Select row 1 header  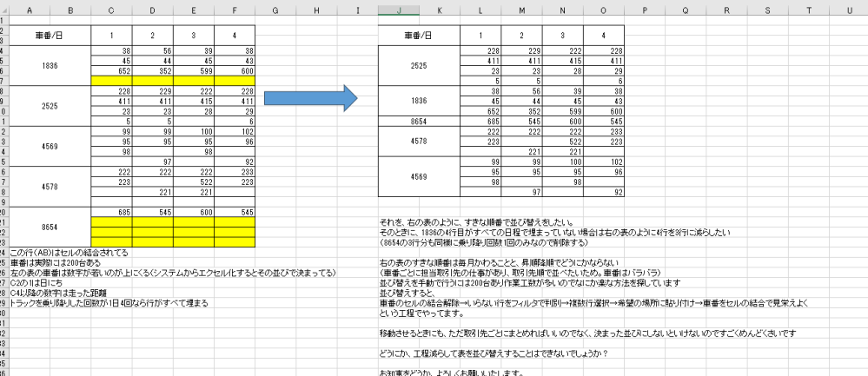[x=4, y=20]
